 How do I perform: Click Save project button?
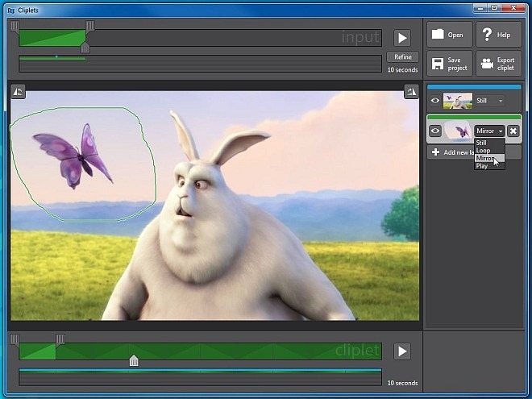(449, 64)
